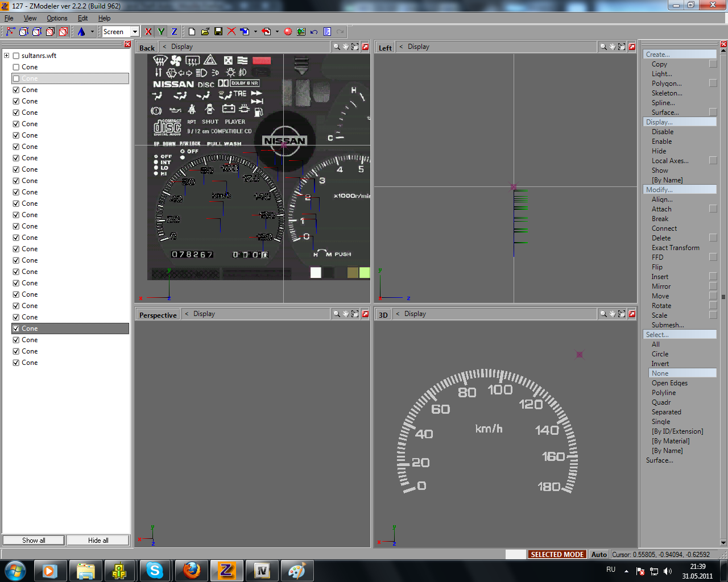The image size is (728, 582).
Task: Click the Import toolbar icon
Action: point(245,32)
